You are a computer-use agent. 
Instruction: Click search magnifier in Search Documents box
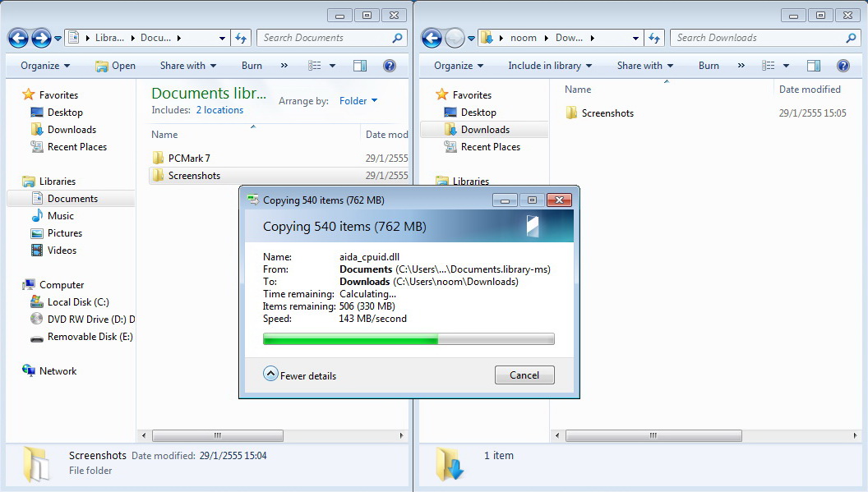tap(397, 38)
